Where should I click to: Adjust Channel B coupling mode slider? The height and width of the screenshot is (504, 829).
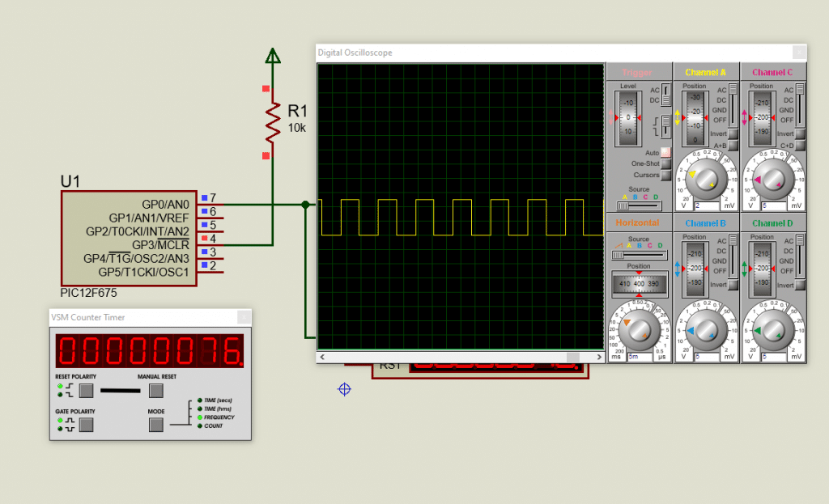(733, 256)
